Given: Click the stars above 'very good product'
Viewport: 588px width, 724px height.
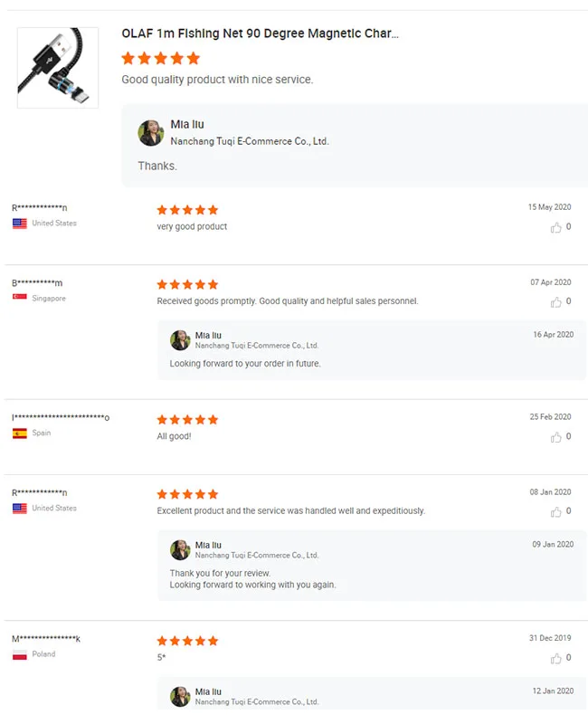Looking at the screenshot, I should 187,210.
